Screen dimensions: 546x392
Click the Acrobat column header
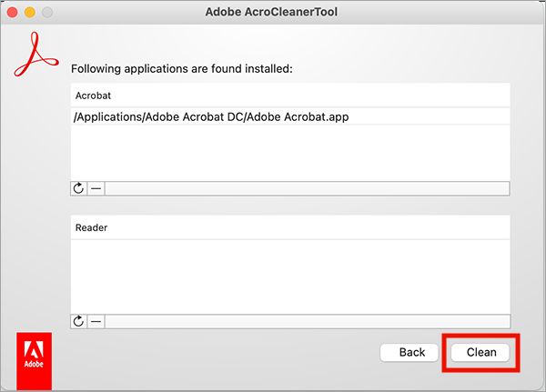click(290, 95)
